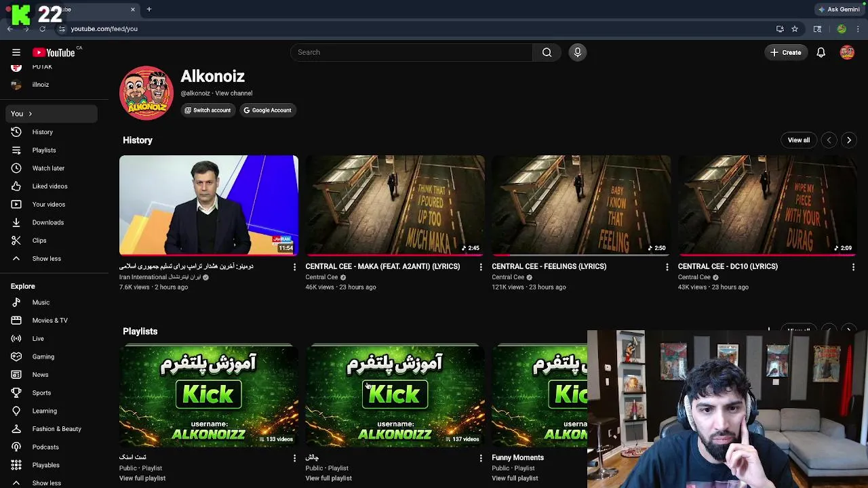Image resolution: width=868 pixels, height=488 pixels.
Task: Close the current YouTube browser tab
Action: coord(133,9)
